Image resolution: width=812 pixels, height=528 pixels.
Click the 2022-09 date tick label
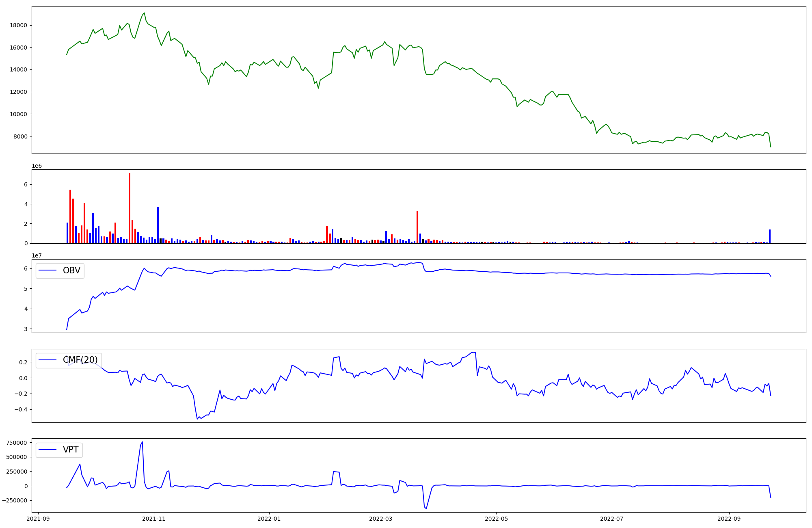coord(729,519)
